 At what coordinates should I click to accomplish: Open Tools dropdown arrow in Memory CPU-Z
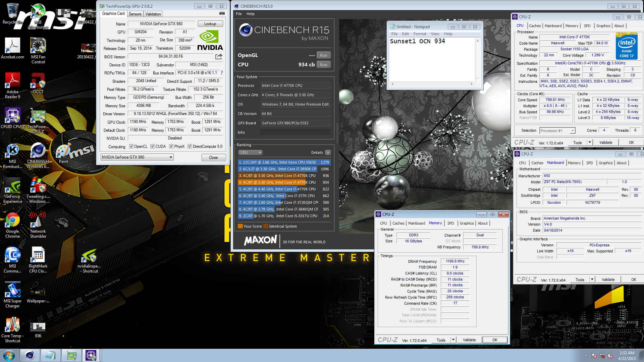click(453, 340)
